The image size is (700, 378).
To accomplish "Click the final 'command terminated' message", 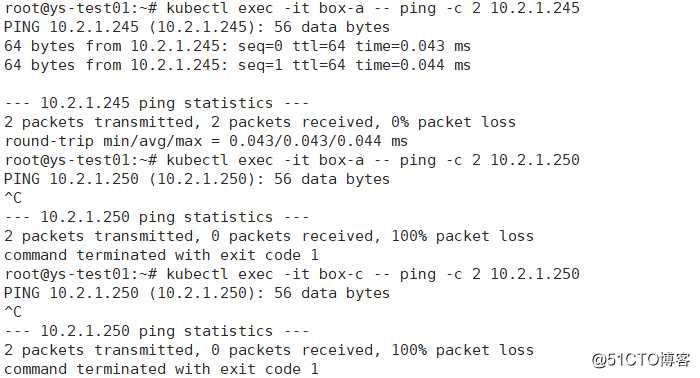I will point(161,369).
